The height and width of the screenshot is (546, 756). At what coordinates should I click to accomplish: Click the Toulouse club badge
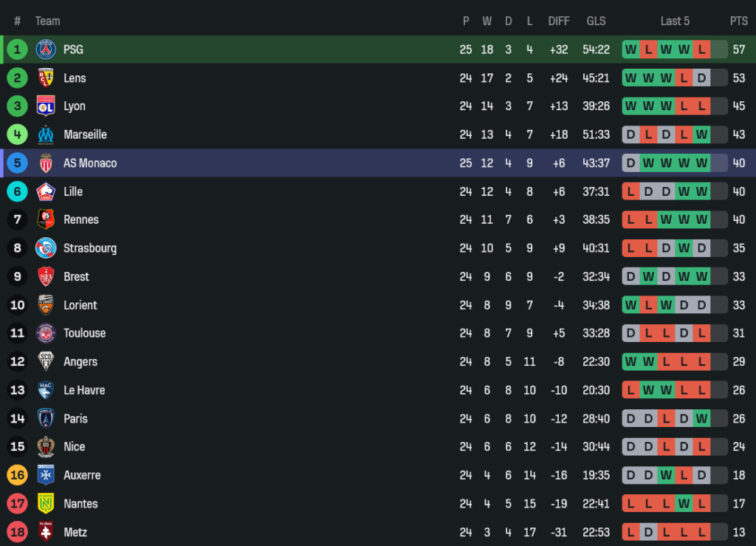pos(46,333)
